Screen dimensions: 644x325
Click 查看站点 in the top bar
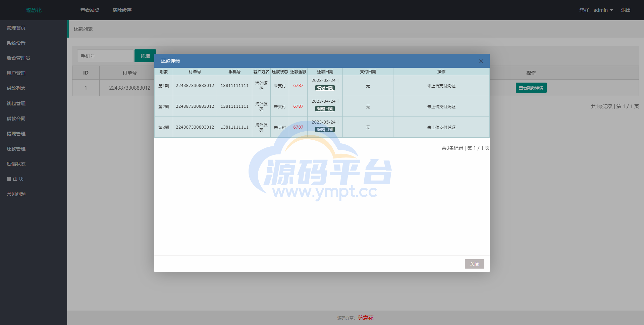coord(90,10)
